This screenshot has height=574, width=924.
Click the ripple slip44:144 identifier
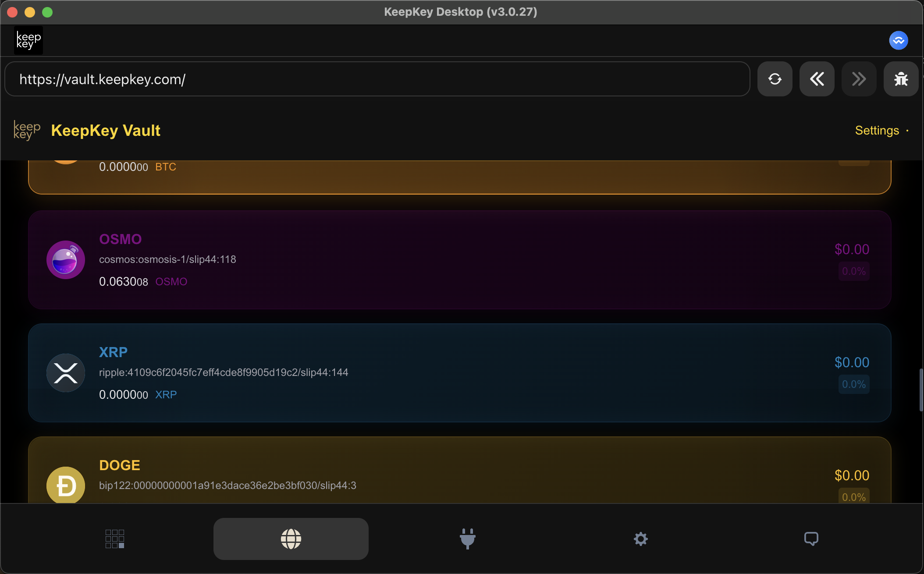pyautogui.click(x=224, y=372)
